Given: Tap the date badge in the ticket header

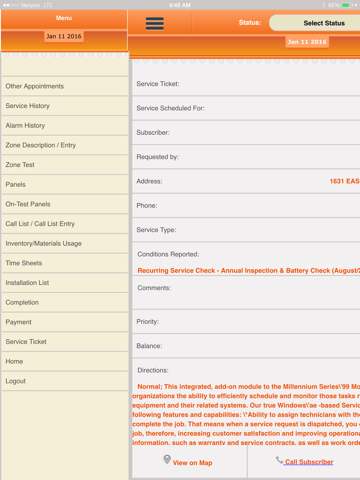Looking at the screenshot, I should tap(307, 42).
